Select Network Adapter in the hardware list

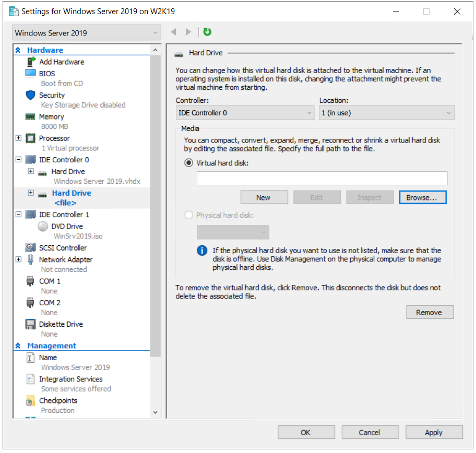(65, 259)
